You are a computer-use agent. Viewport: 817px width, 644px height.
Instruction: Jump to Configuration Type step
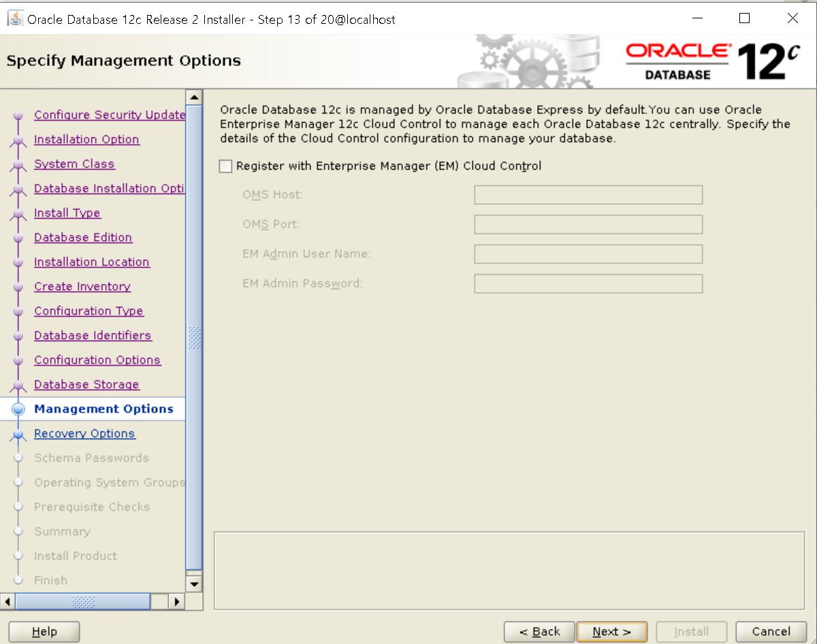coord(89,311)
